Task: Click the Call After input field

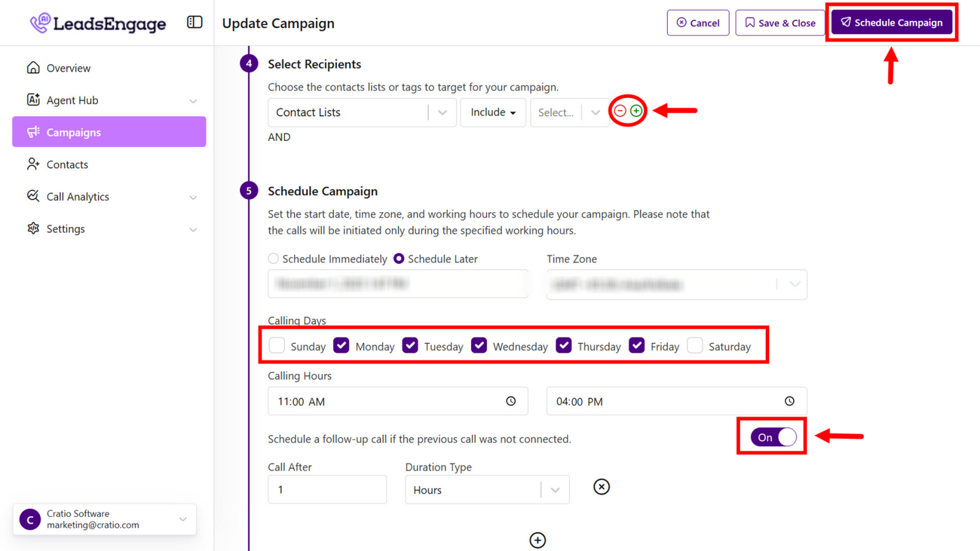Action: 327,489
